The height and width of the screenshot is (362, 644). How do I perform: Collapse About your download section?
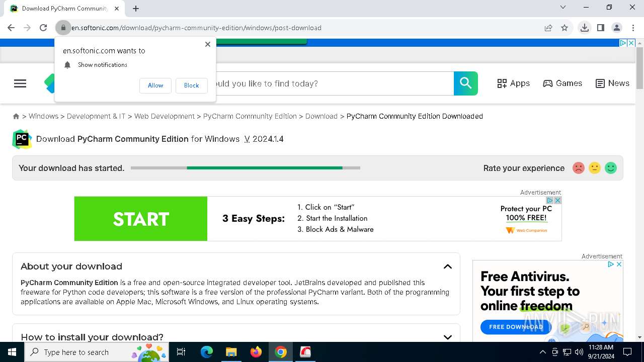(448, 266)
